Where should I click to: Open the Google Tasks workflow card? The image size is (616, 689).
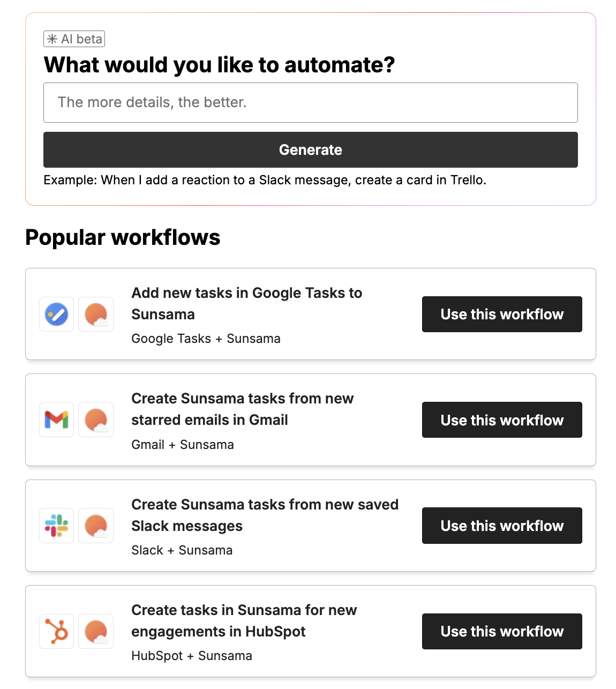coord(247,303)
